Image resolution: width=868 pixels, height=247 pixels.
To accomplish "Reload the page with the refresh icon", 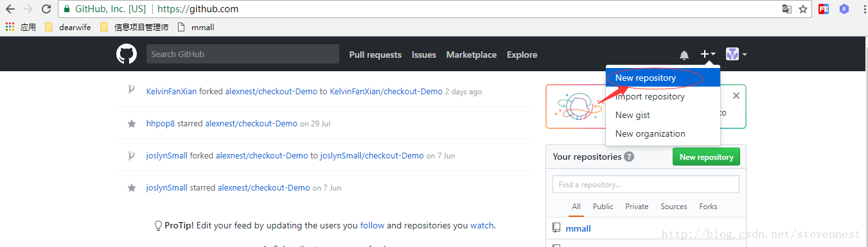I will point(46,9).
